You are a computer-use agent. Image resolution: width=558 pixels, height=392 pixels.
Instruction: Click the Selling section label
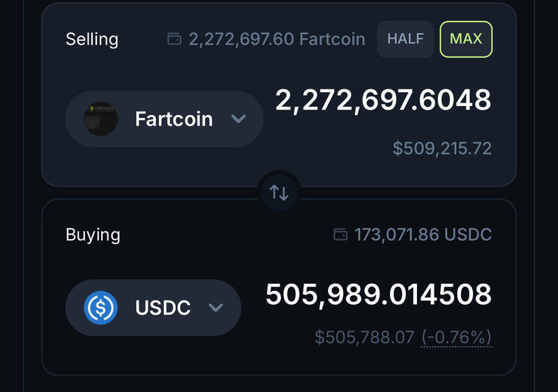click(92, 39)
